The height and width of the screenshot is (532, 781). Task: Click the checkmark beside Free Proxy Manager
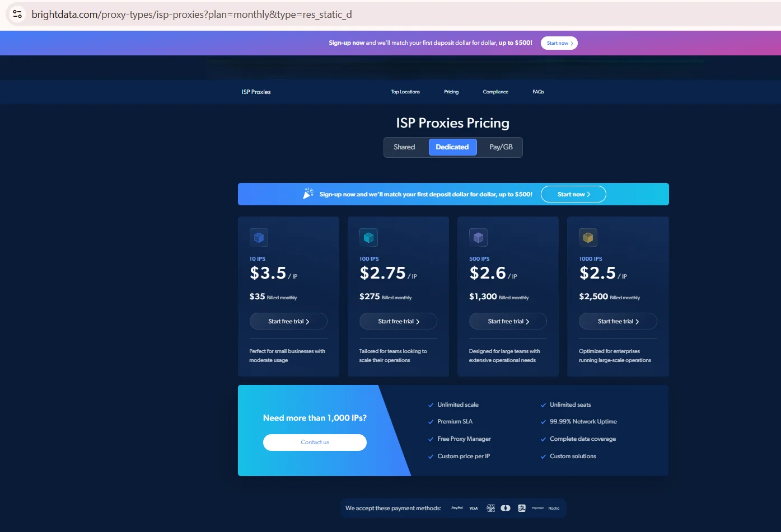[431, 439]
